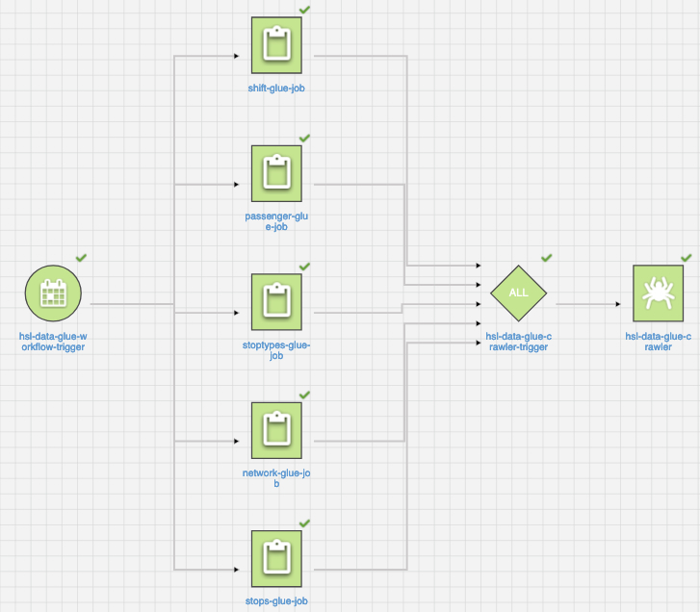This screenshot has width=700, height=612.
Task: Click success checkmark above stops-glue-job
Action: coord(304,523)
